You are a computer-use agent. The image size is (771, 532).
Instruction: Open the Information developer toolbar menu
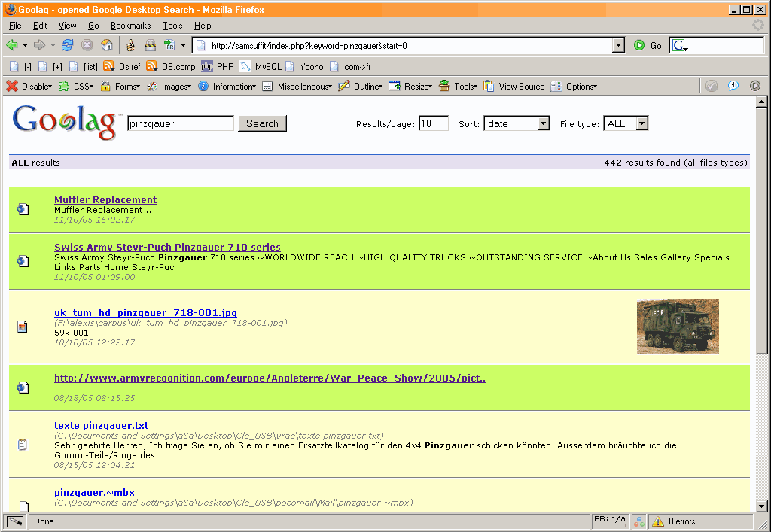click(x=227, y=86)
